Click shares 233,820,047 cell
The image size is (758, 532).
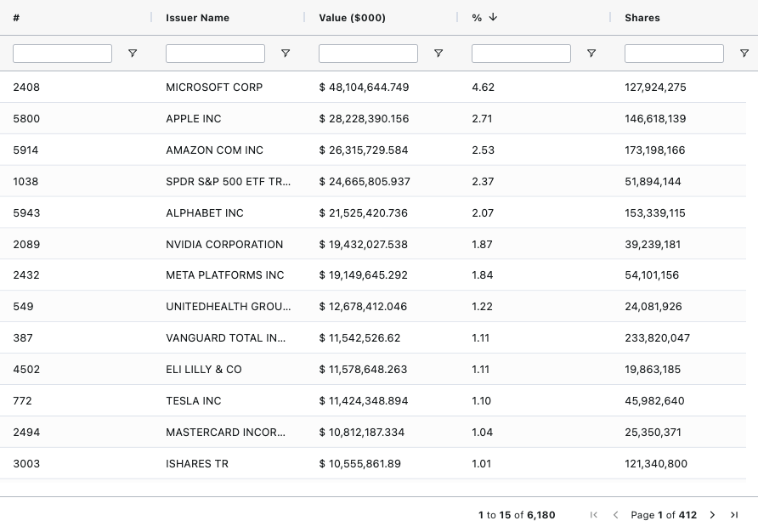tap(658, 337)
